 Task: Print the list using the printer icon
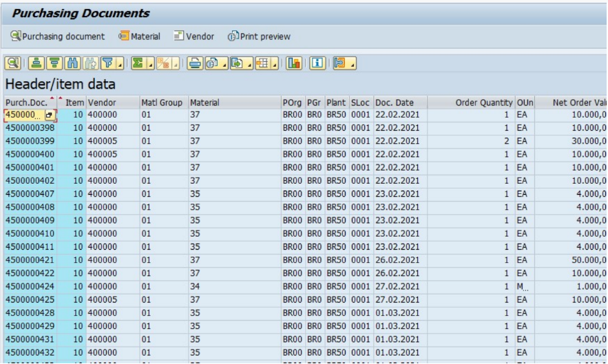pyautogui.click(x=195, y=63)
